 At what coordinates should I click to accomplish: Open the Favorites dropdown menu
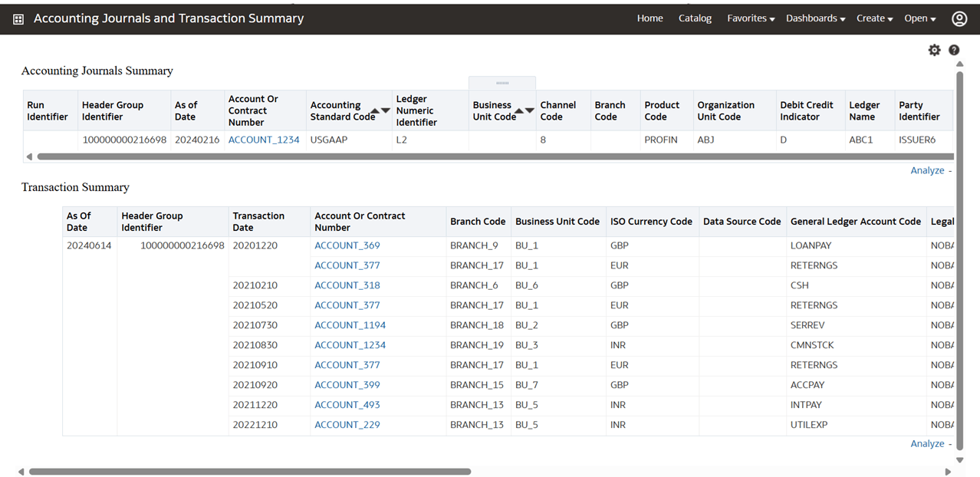tap(750, 18)
